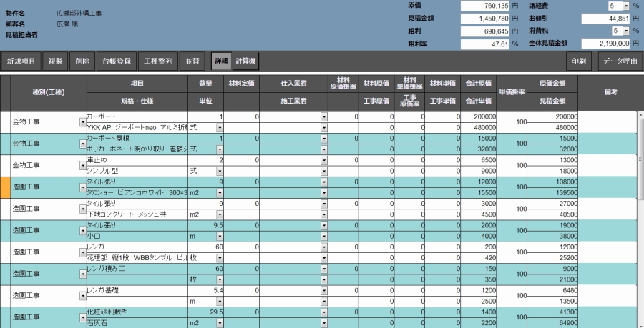Edit the 全体見積金額 field
This screenshot has height=328, width=644.
coord(606,43)
